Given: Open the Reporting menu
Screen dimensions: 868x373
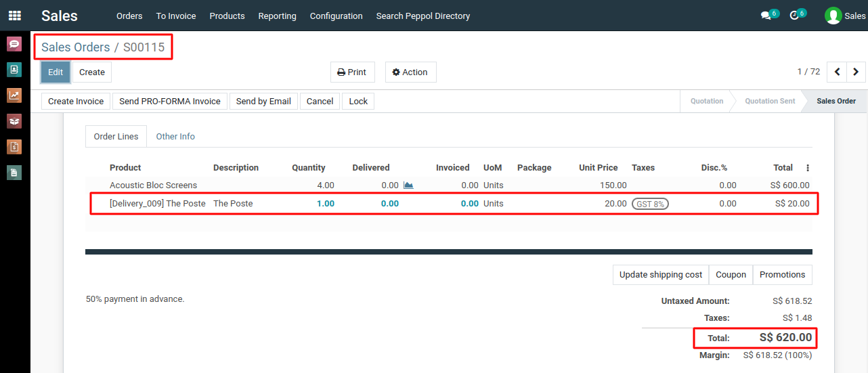Looking at the screenshot, I should [x=277, y=16].
